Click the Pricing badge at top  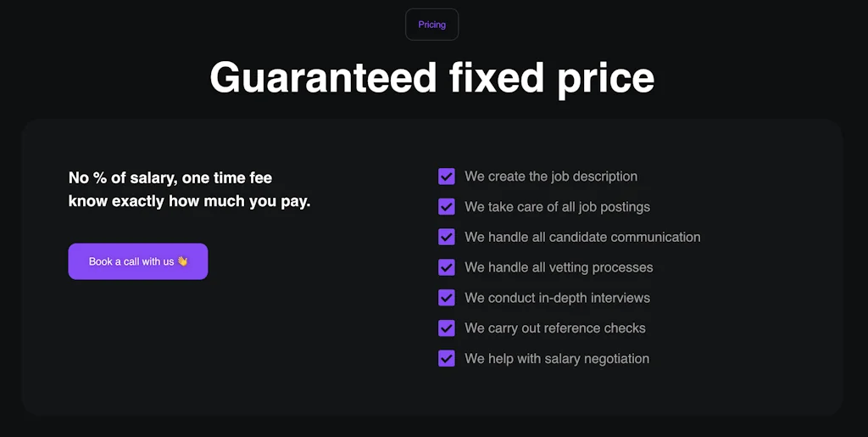[x=431, y=25]
